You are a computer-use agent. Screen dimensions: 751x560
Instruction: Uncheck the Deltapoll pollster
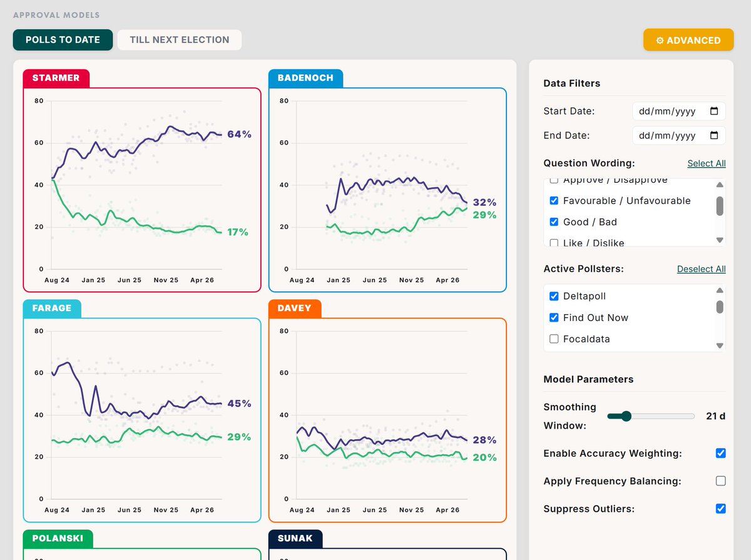(x=554, y=296)
